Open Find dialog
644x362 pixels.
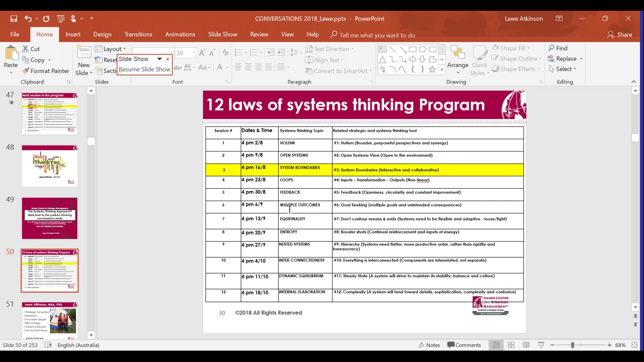coord(558,48)
